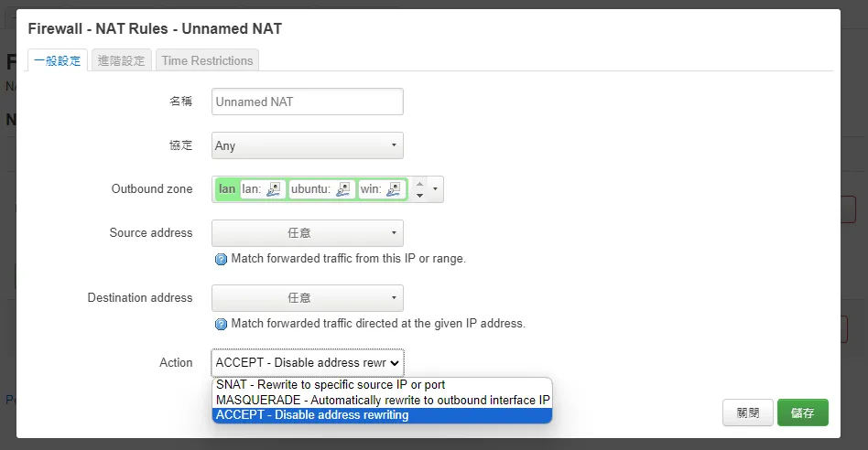Viewport: 868px width, 450px height.
Task: Click the lan interface network icon
Action: pyautogui.click(x=274, y=189)
